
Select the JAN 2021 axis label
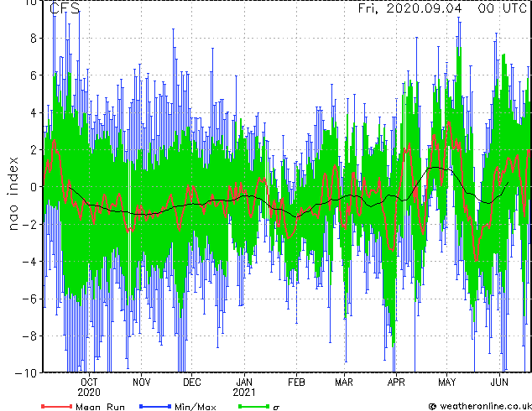pyautogui.click(x=244, y=388)
